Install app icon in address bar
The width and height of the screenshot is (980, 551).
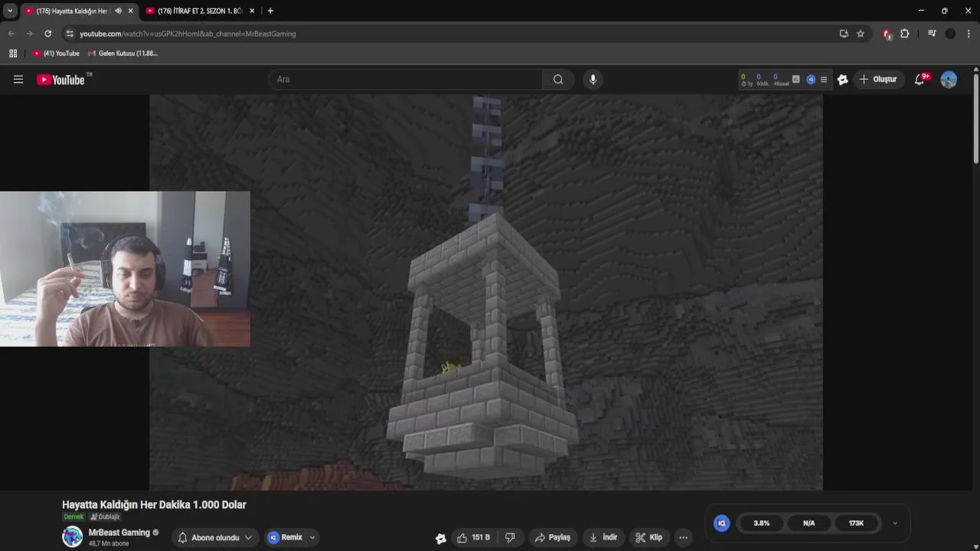pyautogui.click(x=844, y=34)
